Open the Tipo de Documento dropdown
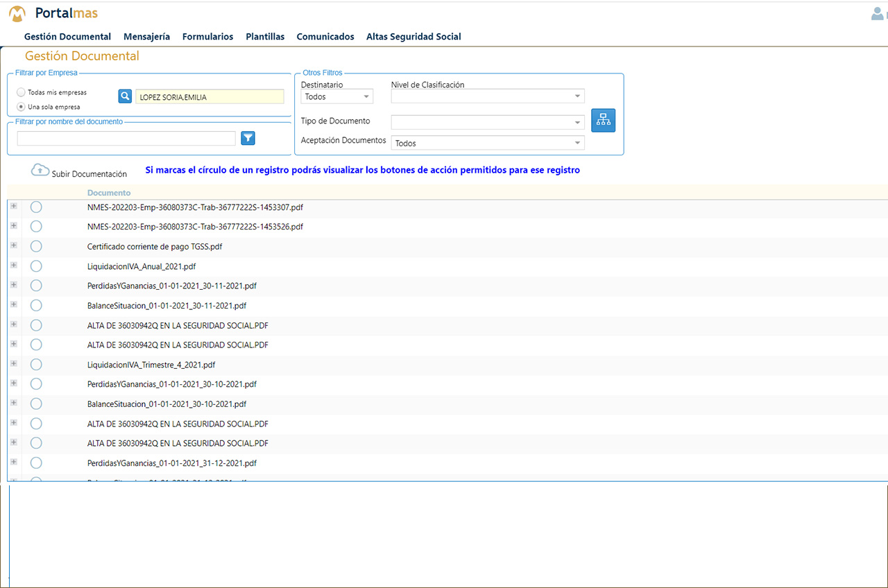The height and width of the screenshot is (588, 888). pos(488,122)
